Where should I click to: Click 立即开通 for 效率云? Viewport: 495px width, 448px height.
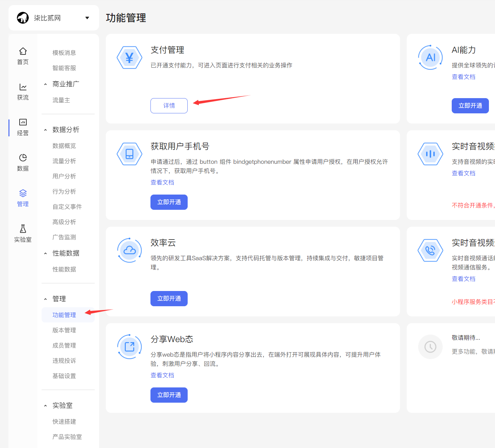tap(169, 298)
